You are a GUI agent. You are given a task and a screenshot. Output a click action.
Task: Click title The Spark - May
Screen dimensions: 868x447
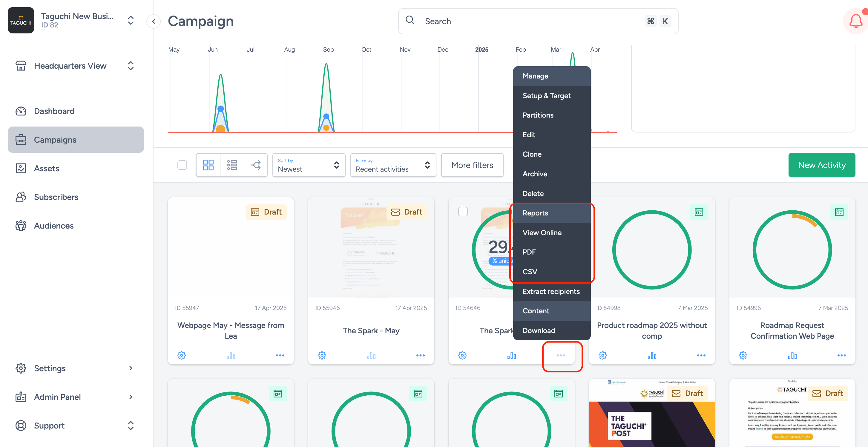pos(371,331)
